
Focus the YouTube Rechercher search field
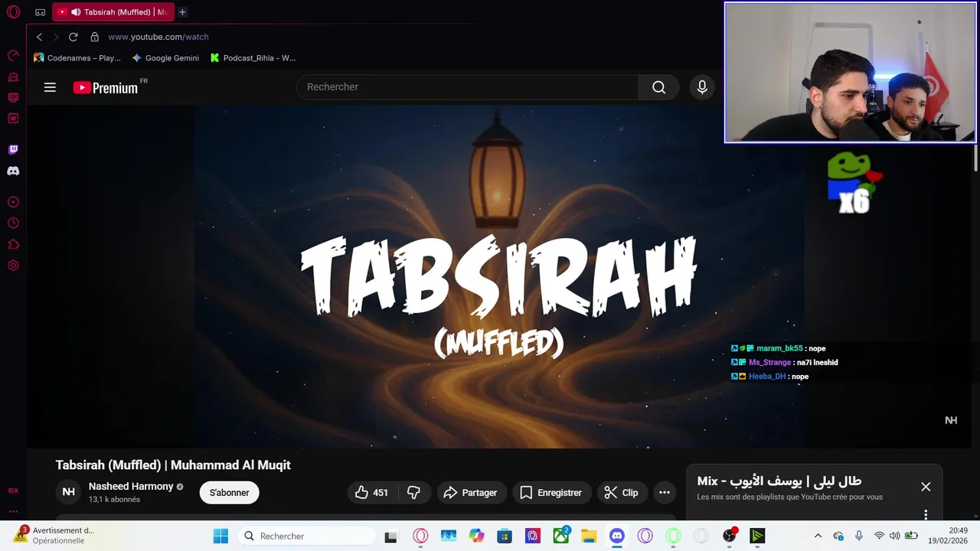[467, 87]
